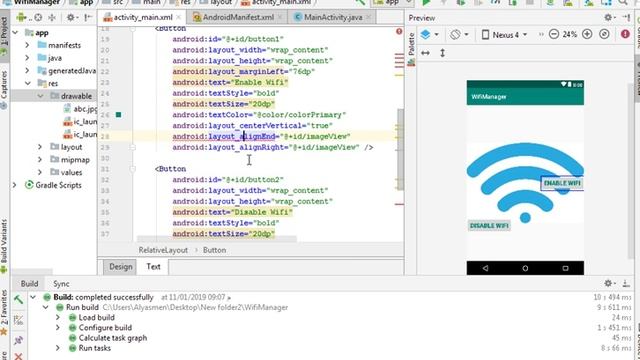Viewport: 640px width, 360px height.
Task: Click the recents square in preview navbar
Action: click(565, 268)
